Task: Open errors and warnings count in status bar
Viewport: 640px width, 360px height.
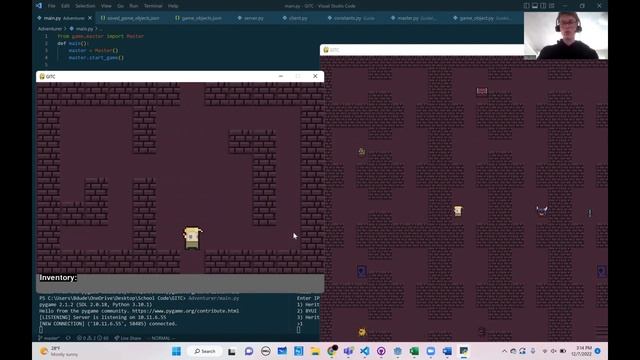Action: click(x=93, y=338)
